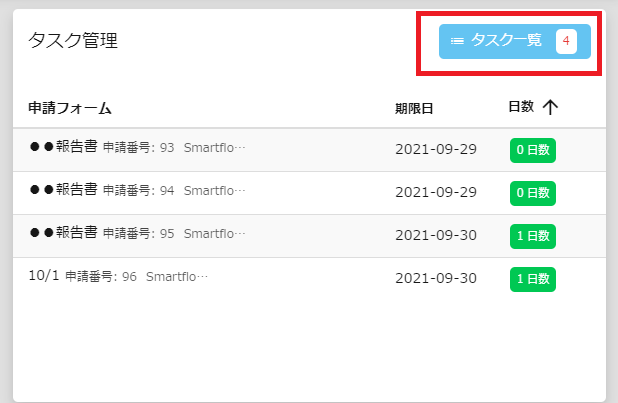The image size is (618, 403).
Task: Click the count badge showing 4
Action: point(566,41)
